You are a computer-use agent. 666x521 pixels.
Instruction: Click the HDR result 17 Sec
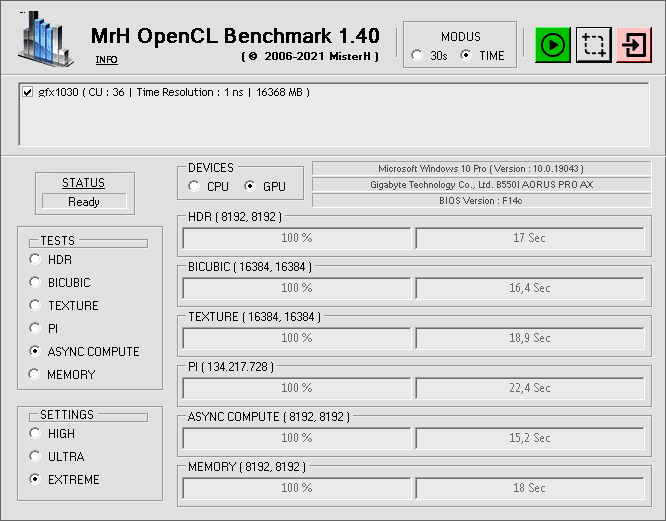click(x=530, y=238)
